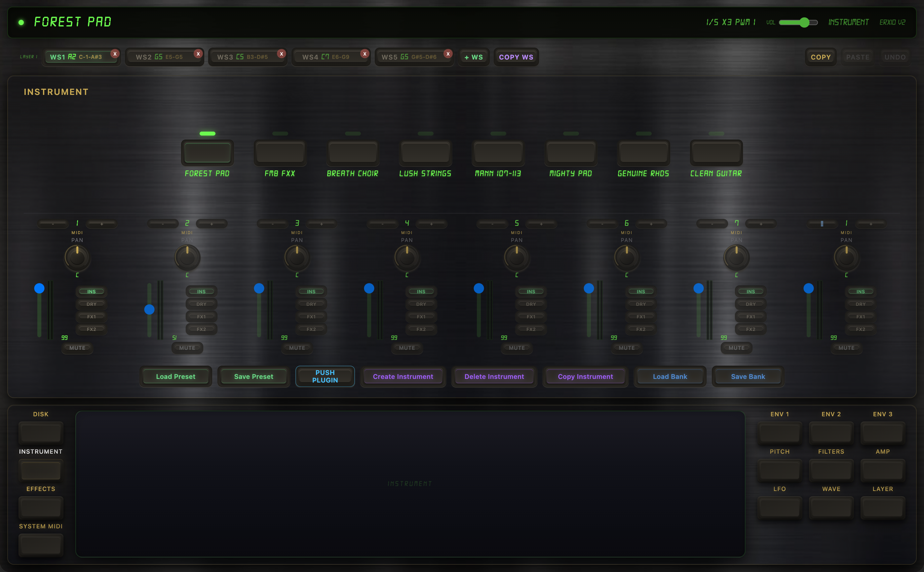Select the GENUINE RHDS instrument pad
Viewport: 924px width, 572px height.
click(x=643, y=153)
